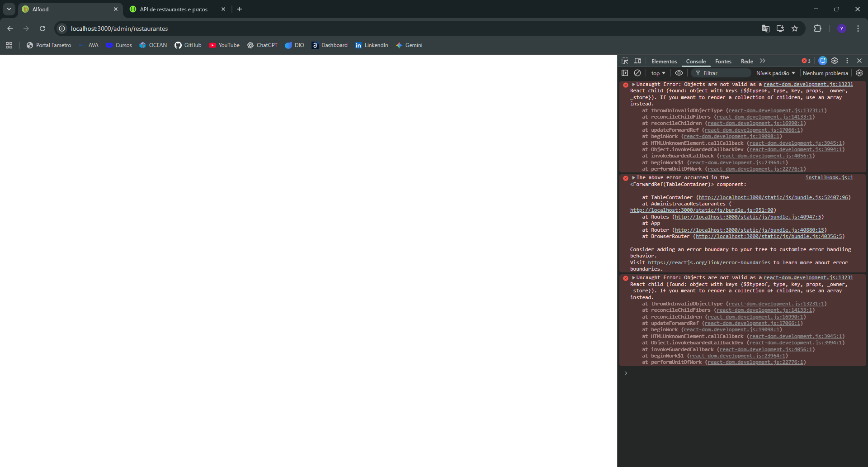Open the LinkedIn bookmark
Viewport: 868px width, 467px height.
(x=372, y=45)
